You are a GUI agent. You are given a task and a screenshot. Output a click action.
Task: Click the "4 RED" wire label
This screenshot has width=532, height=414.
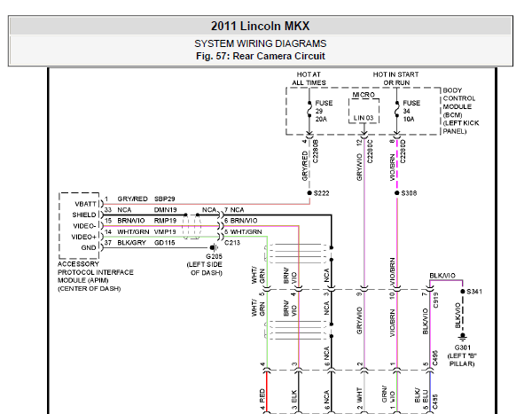click(x=262, y=400)
